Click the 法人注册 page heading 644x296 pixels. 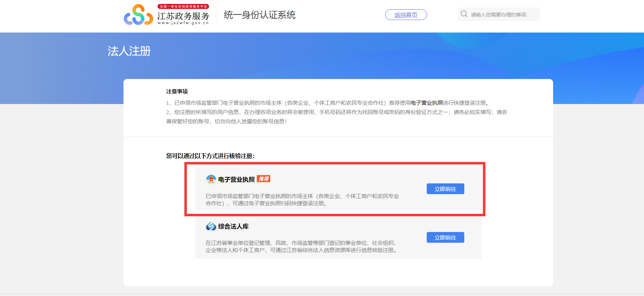129,51
